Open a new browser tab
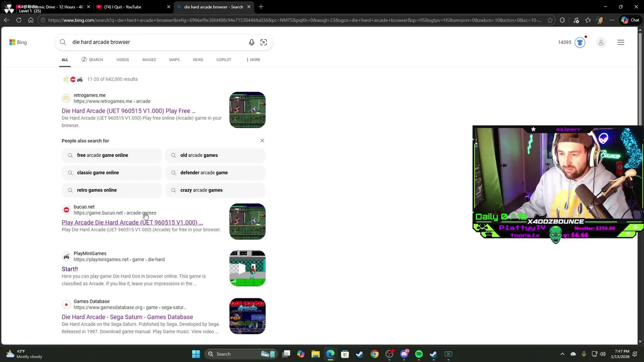Screen dimensions: 644x362 [x=261, y=7]
